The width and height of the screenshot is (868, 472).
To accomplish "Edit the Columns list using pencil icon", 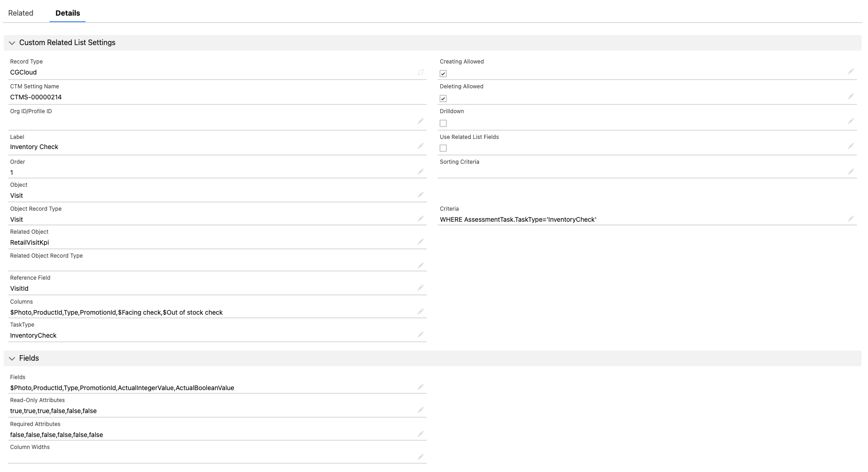I will 421,311.
